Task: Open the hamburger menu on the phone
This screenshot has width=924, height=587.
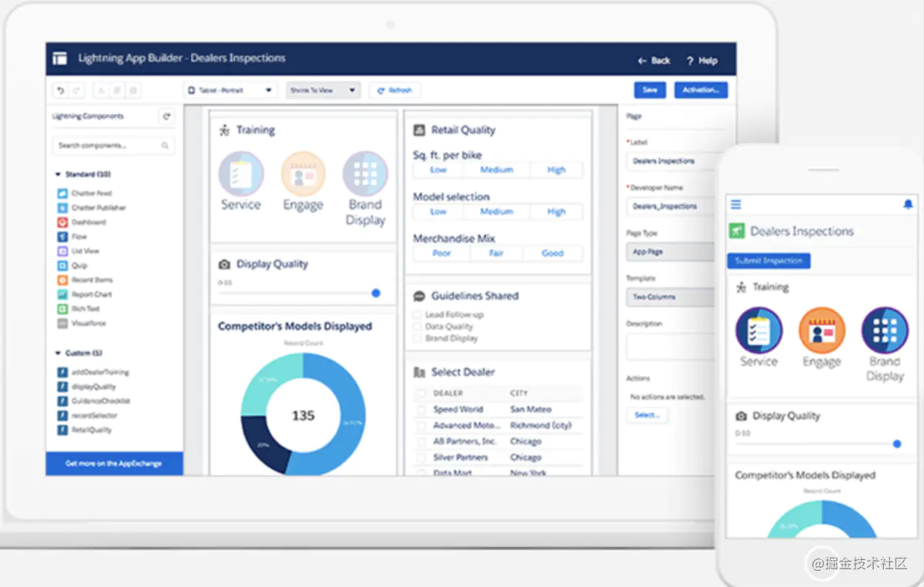Action: (x=736, y=204)
